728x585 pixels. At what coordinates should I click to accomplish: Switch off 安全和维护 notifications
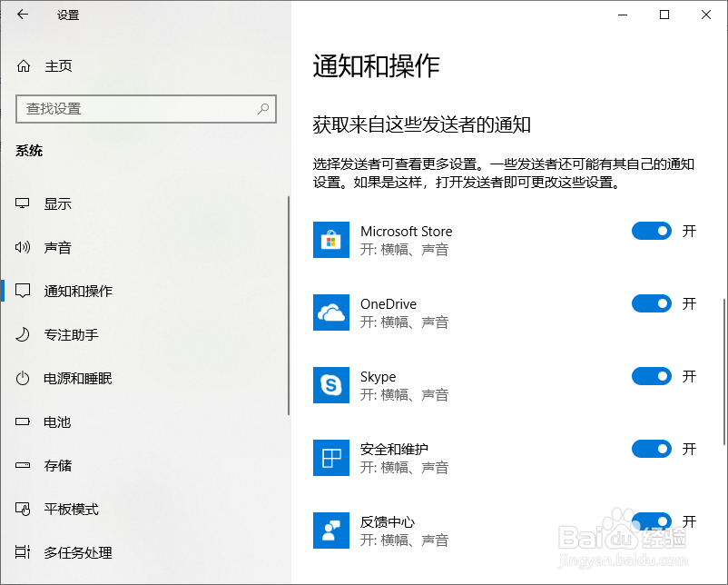(651, 449)
